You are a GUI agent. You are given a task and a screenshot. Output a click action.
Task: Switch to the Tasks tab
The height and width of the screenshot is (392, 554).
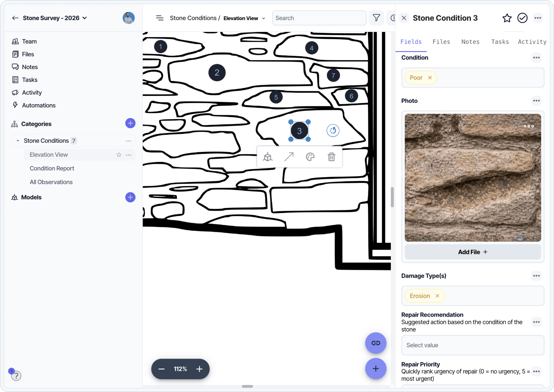[x=500, y=42]
